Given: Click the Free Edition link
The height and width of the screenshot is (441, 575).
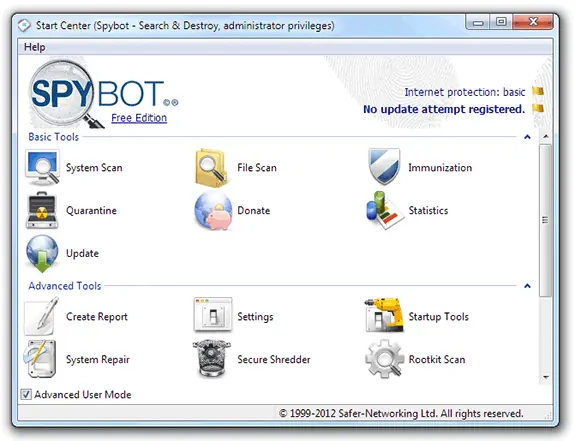Looking at the screenshot, I should pyautogui.click(x=139, y=118).
